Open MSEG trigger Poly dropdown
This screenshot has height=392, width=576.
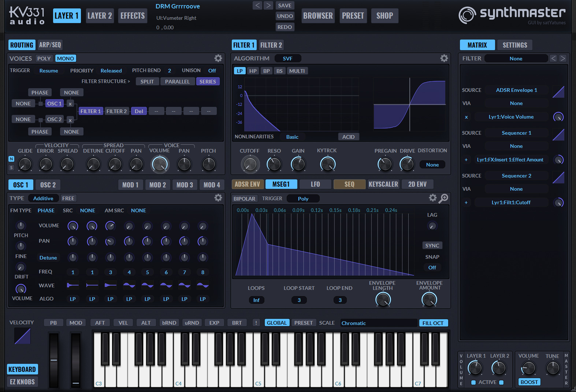(303, 199)
